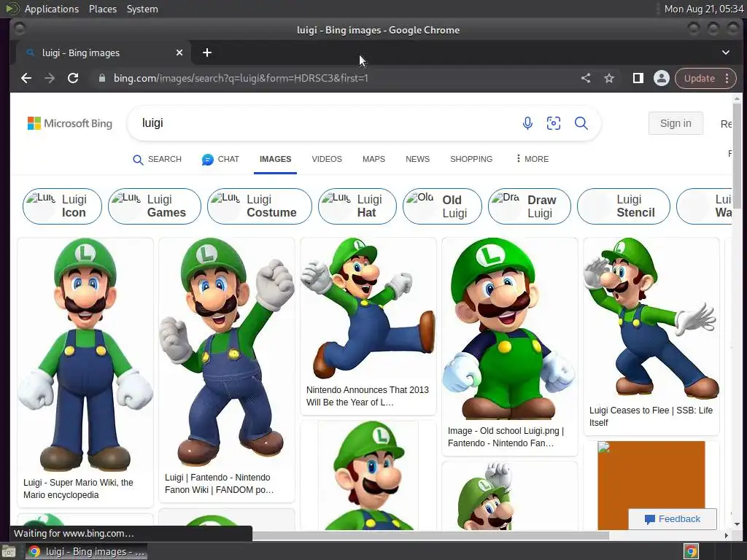Open the System menu
The height and width of the screenshot is (560, 747).
142,9
